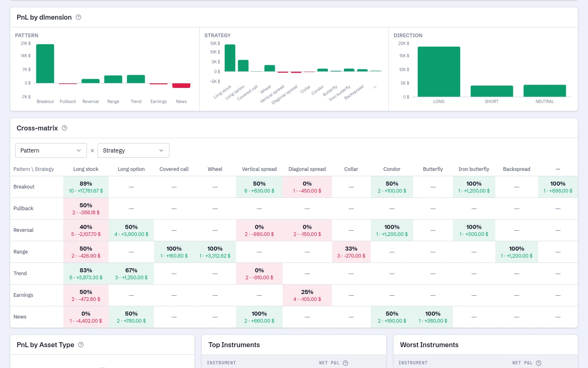
Task: Click the Trend bar in Pattern chart
Action: tap(136, 79)
